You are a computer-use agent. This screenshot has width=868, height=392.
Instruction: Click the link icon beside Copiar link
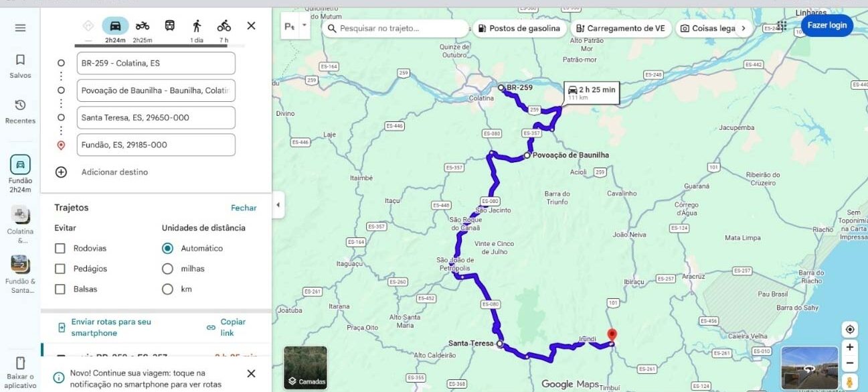pos(211,328)
